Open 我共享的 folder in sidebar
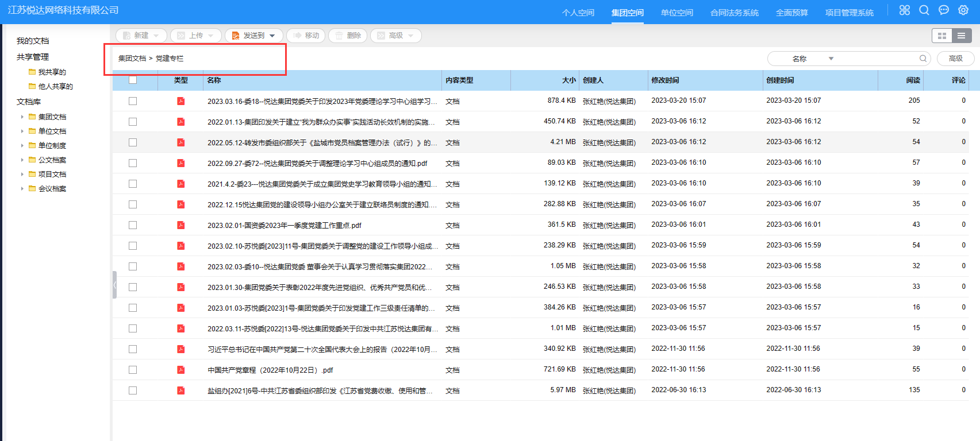Image resolution: width=980 pixels, height=441 pixels. [x=52, y=72]
